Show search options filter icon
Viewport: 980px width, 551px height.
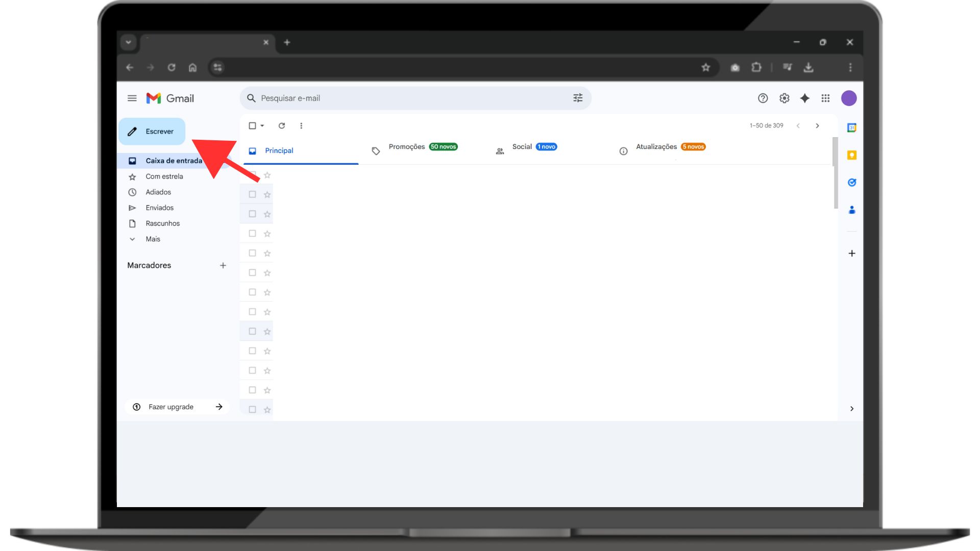(x=577, y=98)
